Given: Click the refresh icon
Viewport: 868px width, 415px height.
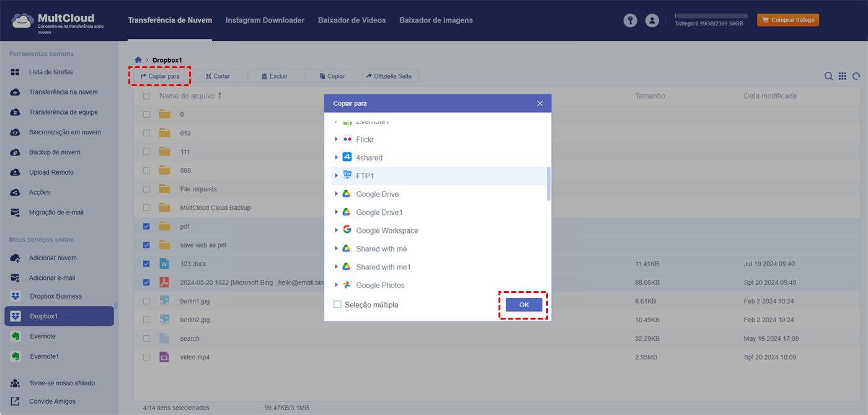Looking at the screenshot, I should [x=856, y=76].
